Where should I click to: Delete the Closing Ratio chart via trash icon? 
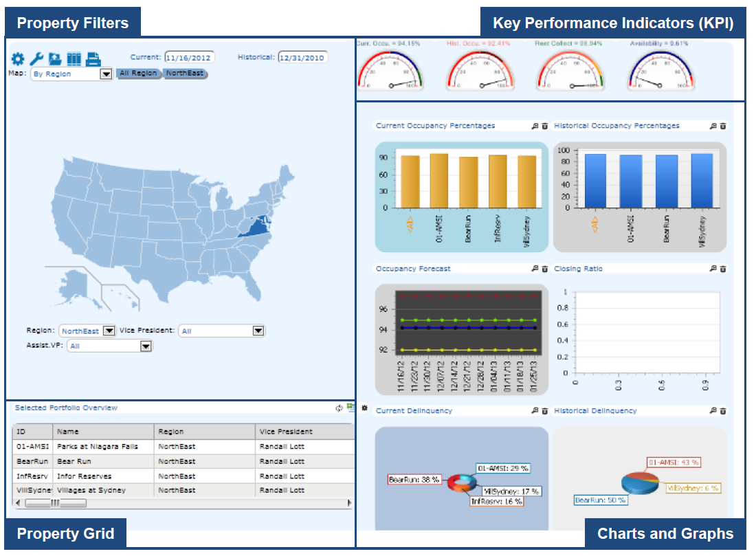coord(722,269)
